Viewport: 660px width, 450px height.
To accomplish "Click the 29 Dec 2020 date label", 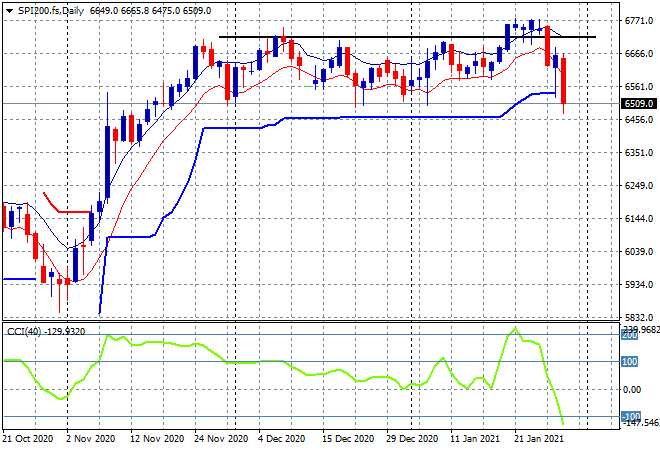I will [x=412, y=439].
